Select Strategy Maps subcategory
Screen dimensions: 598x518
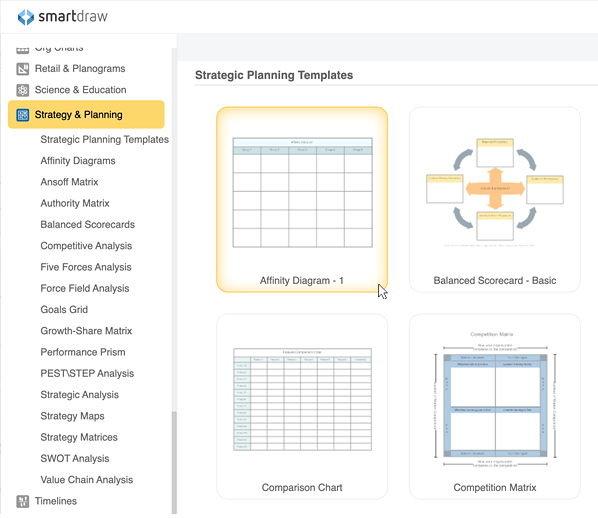[72, 416]
